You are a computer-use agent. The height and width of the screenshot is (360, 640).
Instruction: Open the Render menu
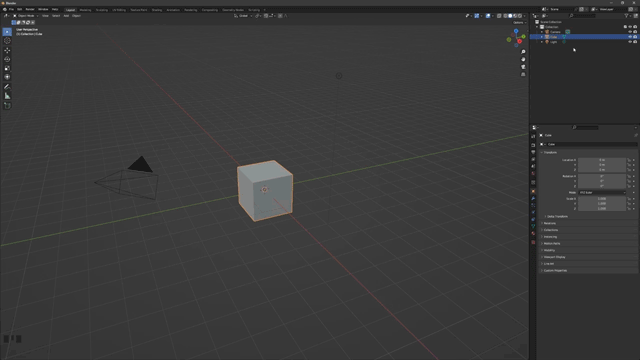point(30,9)
